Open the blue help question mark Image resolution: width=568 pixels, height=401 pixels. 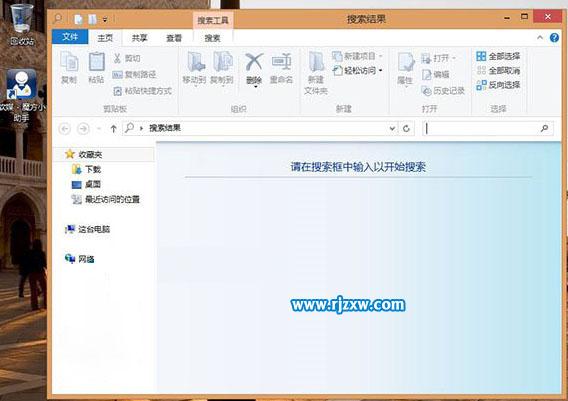[x=554, y=37]
